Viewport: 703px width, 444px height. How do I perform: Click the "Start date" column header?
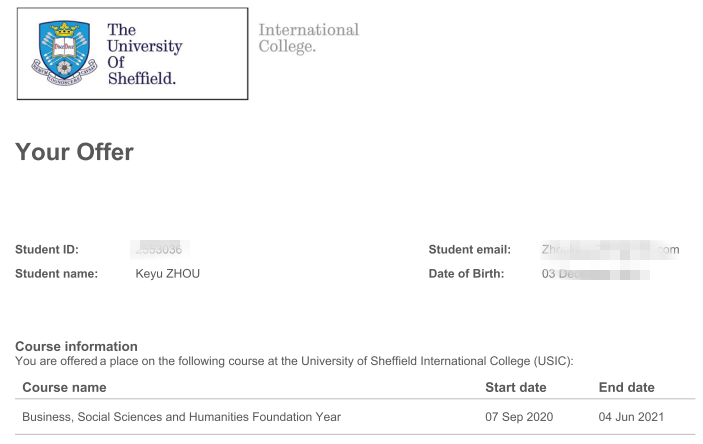(x=512, y=387)
